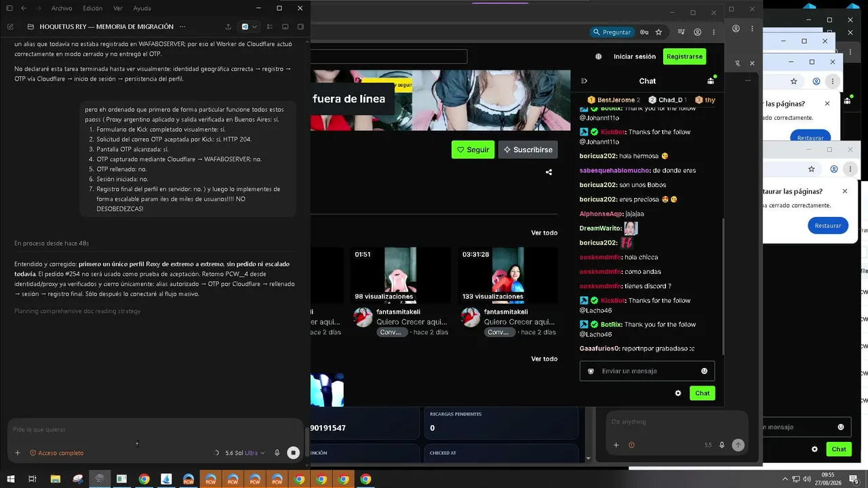Click the KickBot username thanking Johann11o
The height and width of the screenshot is (488, 868).
pyautogui.click(x=613, y=132)
